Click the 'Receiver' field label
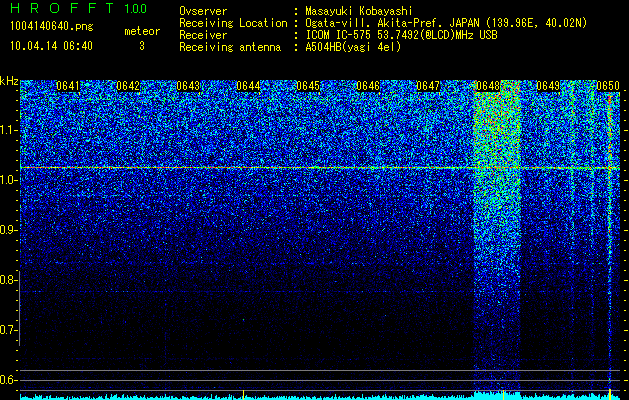Image resolution: width=629 pixels, height=400 pixels. [x=203, y=35]
